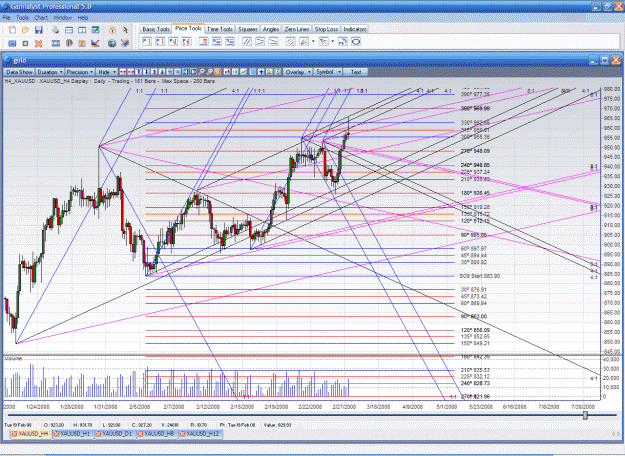Open the Help menu
Screen dimensions: 625x456
(83, 18)
